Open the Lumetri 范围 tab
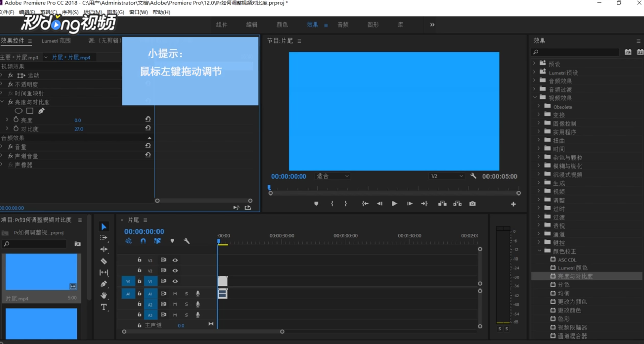 coord(56,41)
